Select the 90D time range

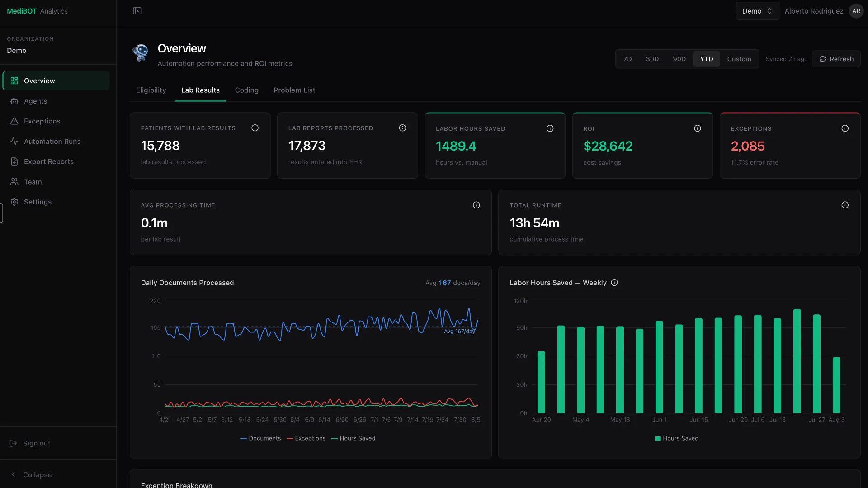point(679,59)
